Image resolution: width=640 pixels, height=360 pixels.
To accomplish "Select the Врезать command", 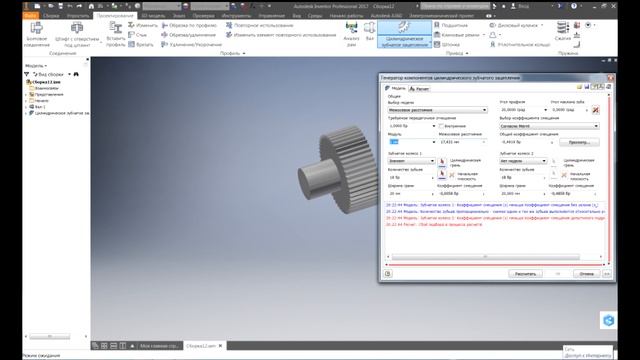I will 141,44.
